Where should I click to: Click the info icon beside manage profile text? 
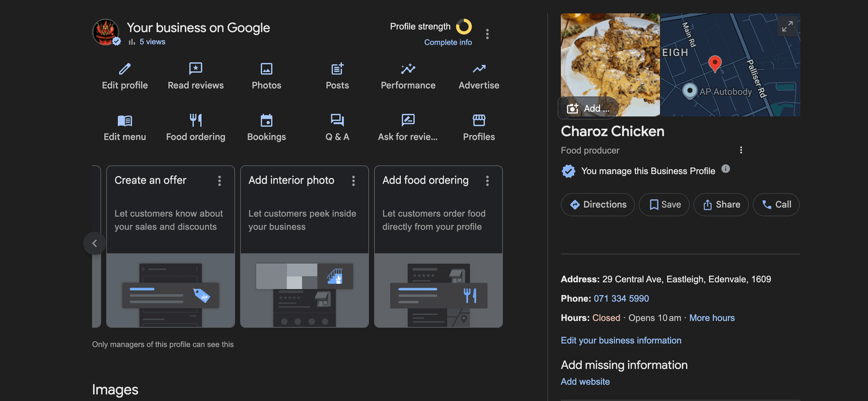pyautogui.click(x=725, y=169)
